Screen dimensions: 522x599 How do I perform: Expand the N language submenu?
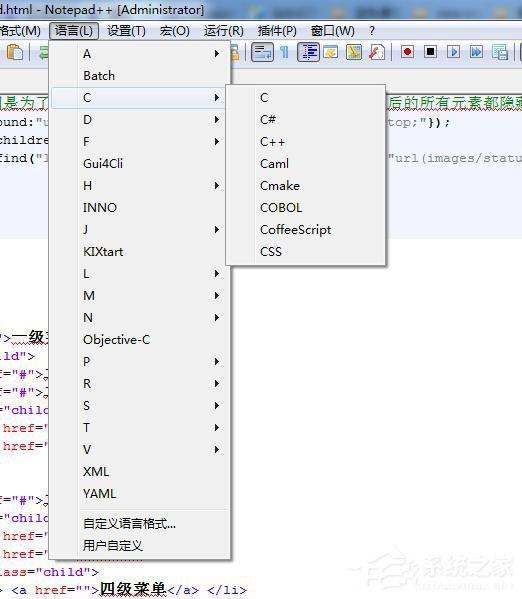click(140, 317)
